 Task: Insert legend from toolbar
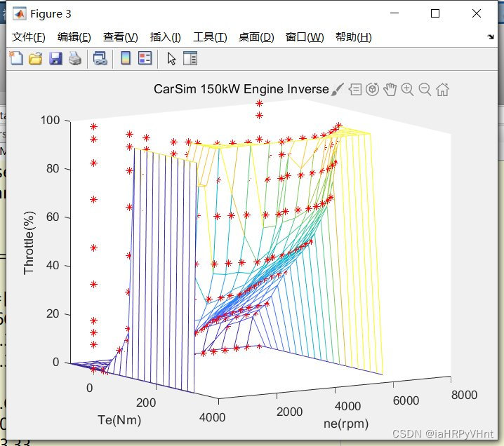(x=145, y=58)
